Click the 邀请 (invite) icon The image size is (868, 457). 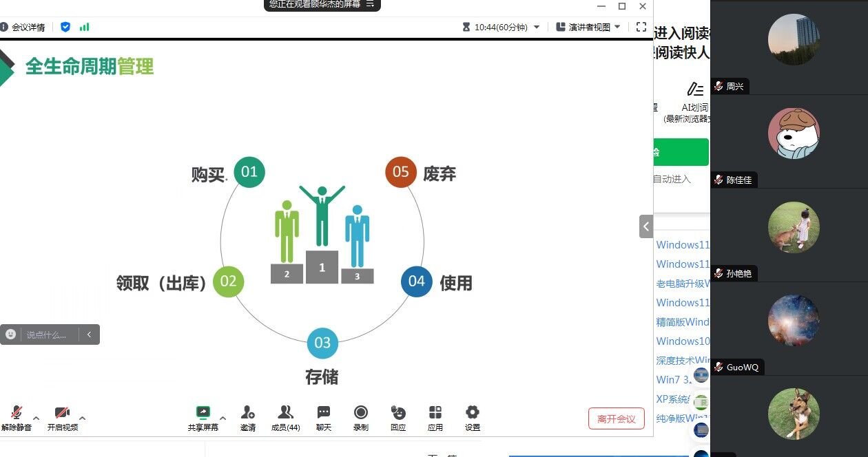click(248, 413)
